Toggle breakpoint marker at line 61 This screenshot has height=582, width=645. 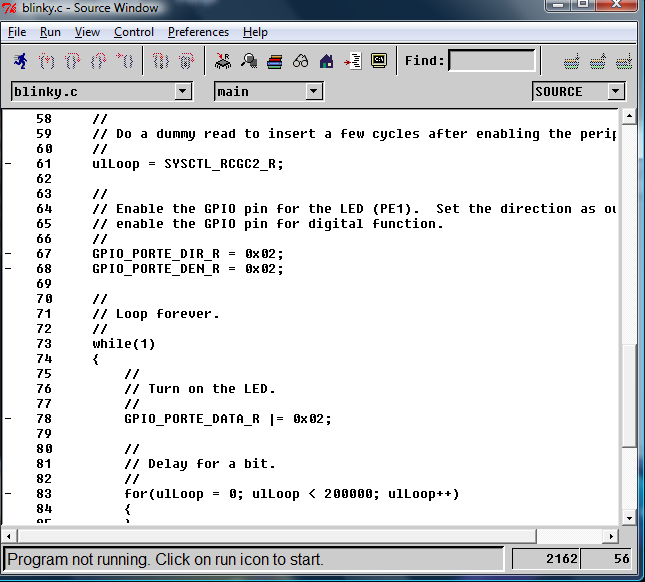[8, 164]
